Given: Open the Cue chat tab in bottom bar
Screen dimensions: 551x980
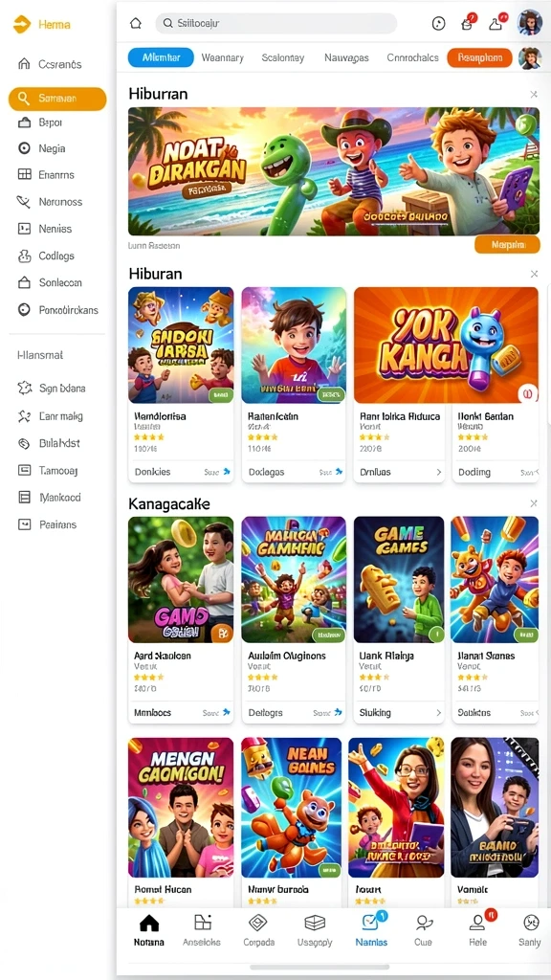Looking at the screenshot, I should [x=424, y=930].
